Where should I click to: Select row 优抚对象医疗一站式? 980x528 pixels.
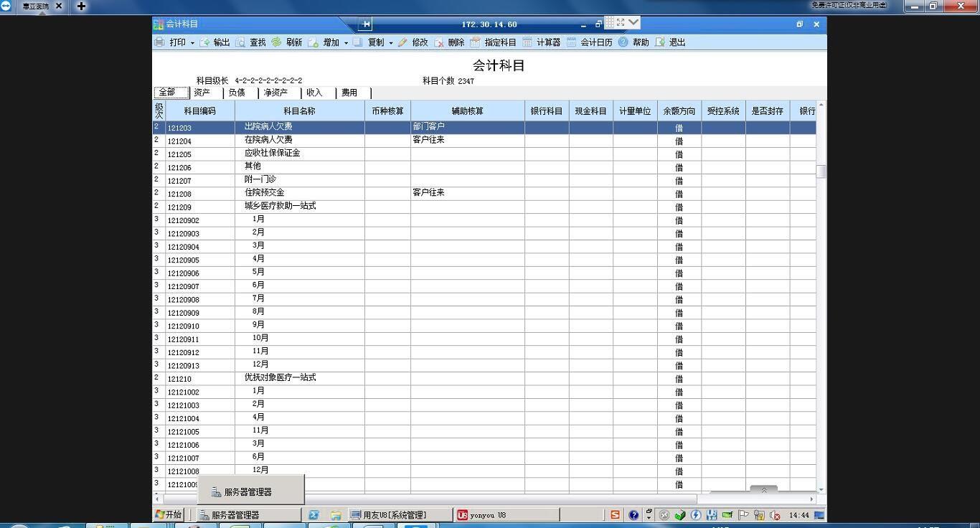[x=484, y=378]
